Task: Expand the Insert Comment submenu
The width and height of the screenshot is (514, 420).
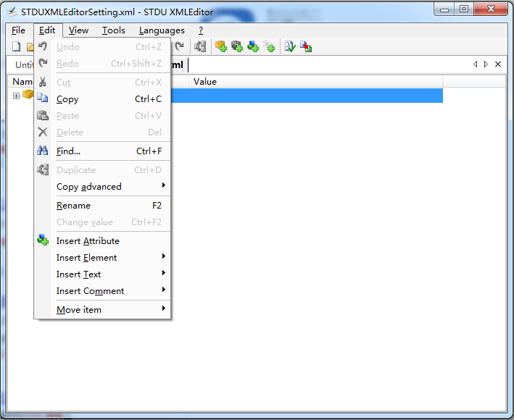Action: point(102,291)
